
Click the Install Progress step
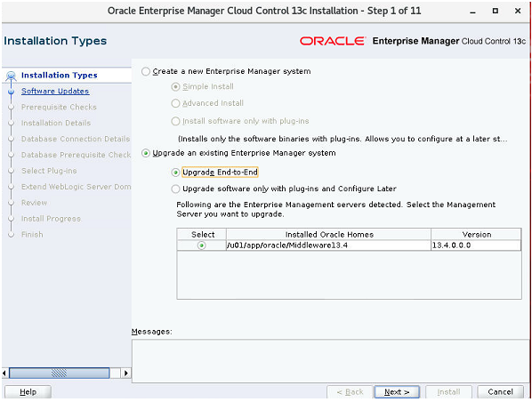click(x=52, y=219)
